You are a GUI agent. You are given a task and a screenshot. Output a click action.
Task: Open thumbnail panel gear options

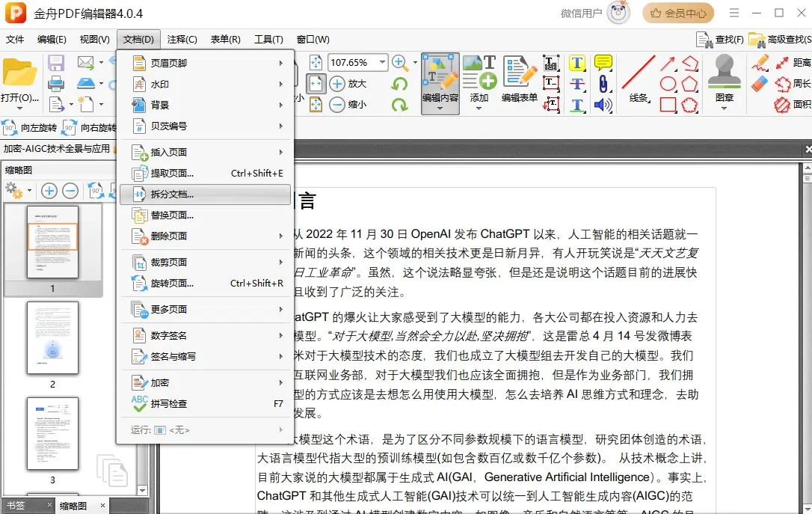click(x=18, y=192)
